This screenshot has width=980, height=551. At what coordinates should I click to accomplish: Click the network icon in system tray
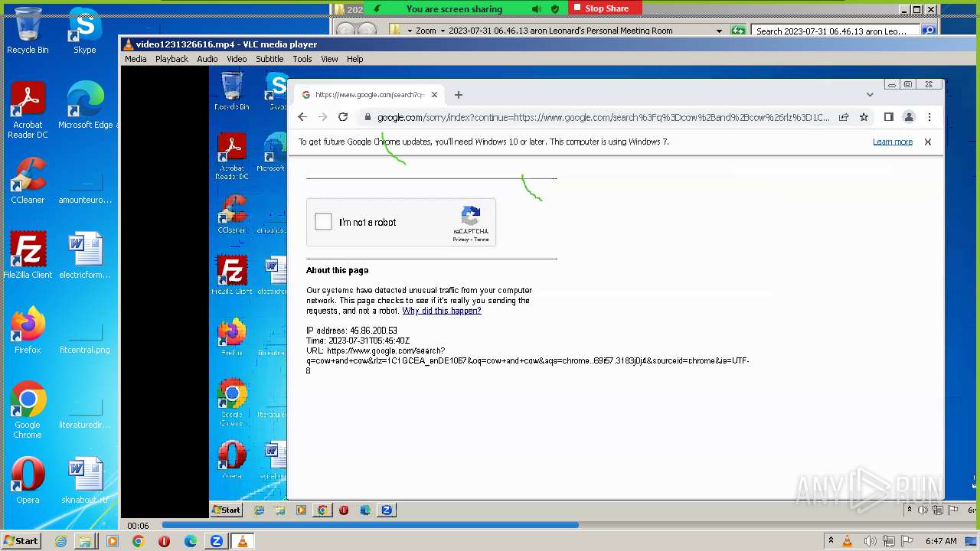[888, 541]
